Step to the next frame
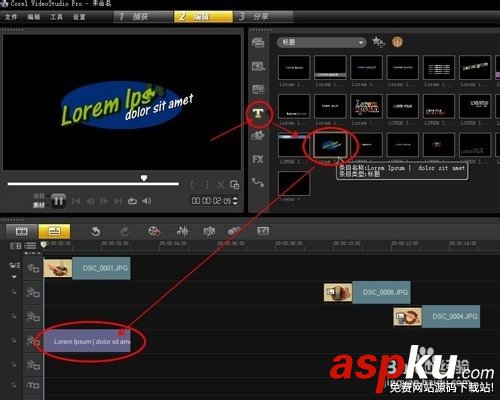Viewport: 500px width, 400px height. pyautogui.click(x=104, y=201)
